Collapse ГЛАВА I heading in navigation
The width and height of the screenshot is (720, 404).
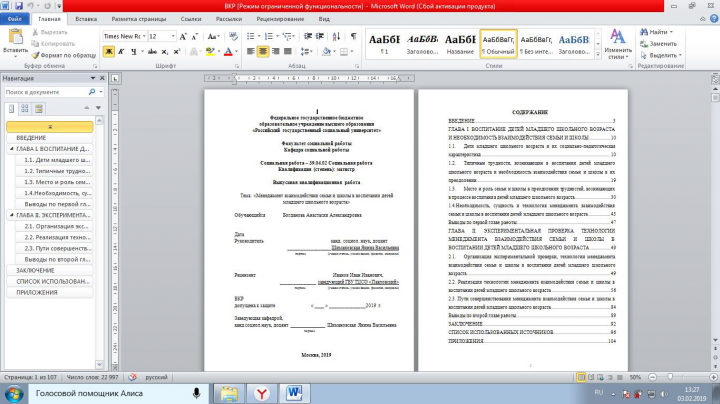[11, 149]
